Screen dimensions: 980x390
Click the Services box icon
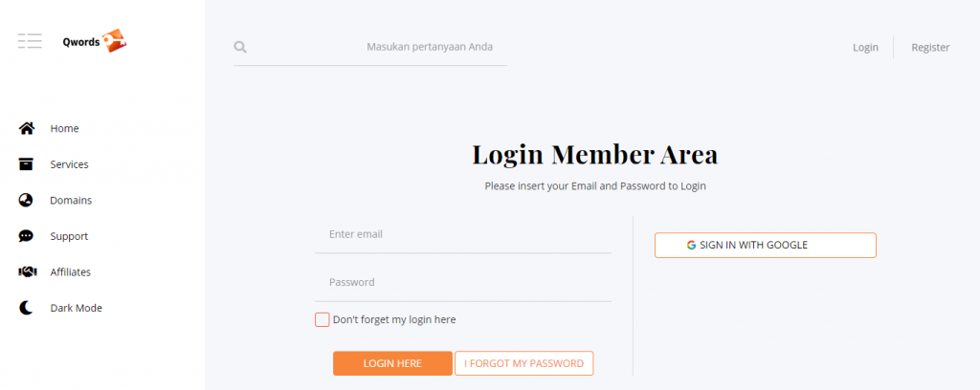(x=27, y=164)
